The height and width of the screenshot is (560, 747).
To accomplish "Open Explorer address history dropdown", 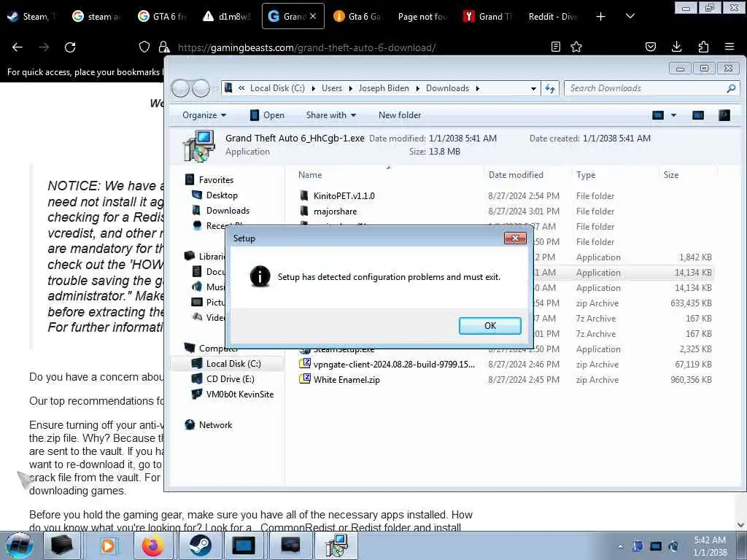I will point(533,88).
